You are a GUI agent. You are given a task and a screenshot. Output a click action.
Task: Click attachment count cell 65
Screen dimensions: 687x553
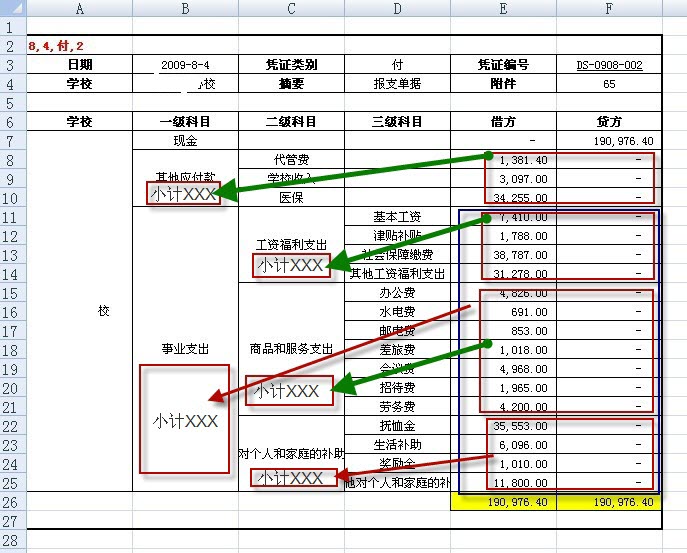pyautogui.click(x=609, y=84)
